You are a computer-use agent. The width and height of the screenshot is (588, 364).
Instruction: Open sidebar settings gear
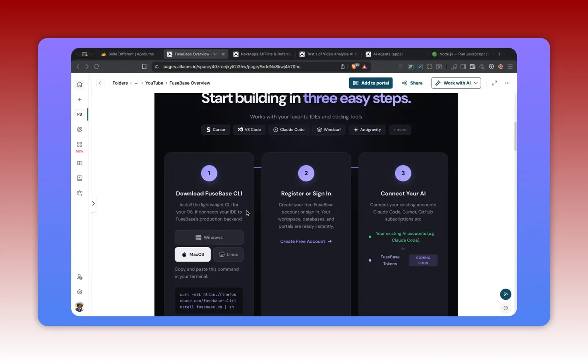pyautogui.click(x=79, y=292)
